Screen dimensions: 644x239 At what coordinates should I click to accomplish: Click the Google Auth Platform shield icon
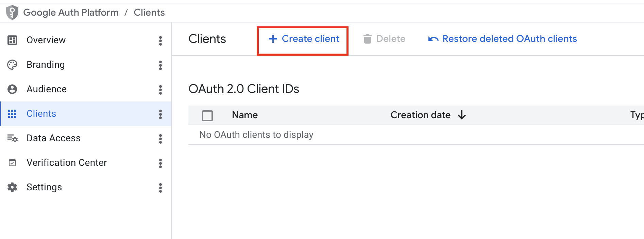tap(12, 13)
